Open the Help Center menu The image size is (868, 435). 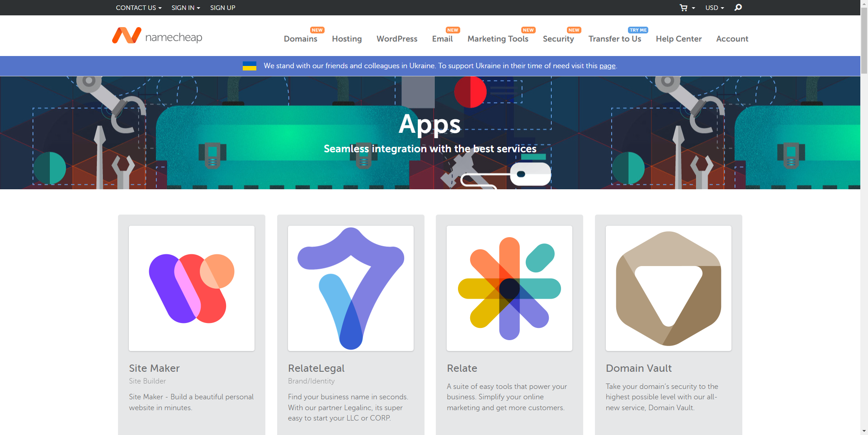679,39
